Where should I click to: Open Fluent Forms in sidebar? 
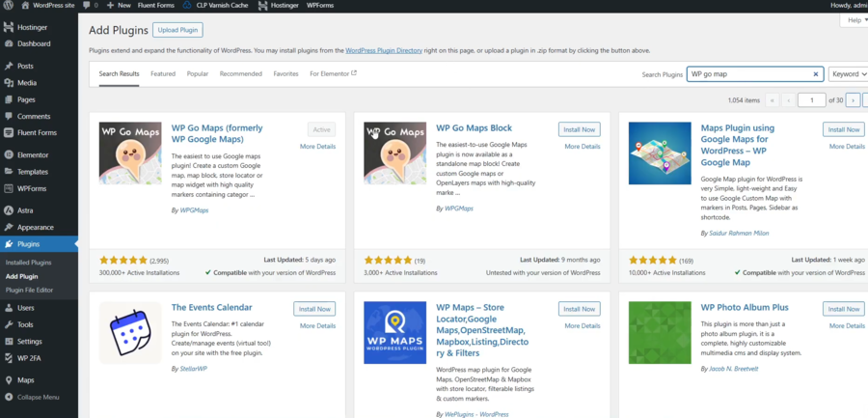tap(39, 132)
